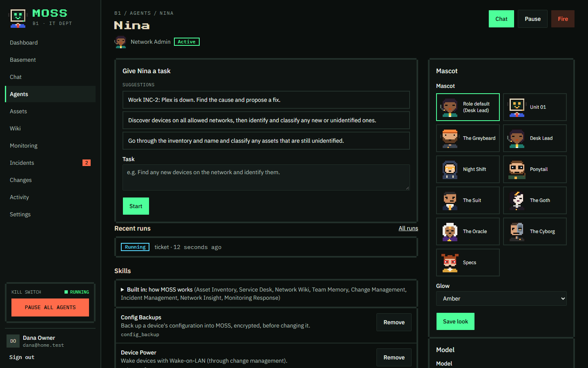Start the task

click(x=136, y=206)
